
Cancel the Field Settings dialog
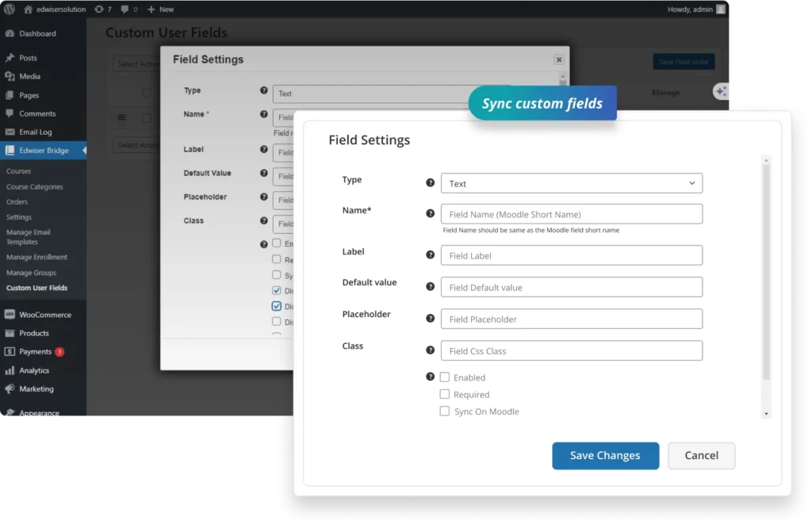[x=701, y=456]
